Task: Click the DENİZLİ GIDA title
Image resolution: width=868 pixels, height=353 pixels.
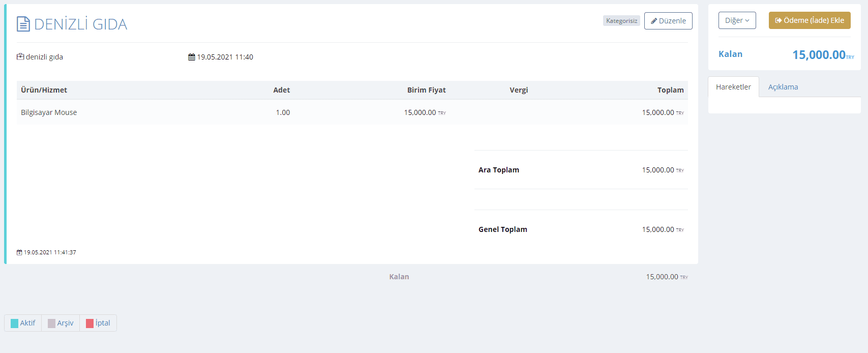Action: tap(80, 24)
